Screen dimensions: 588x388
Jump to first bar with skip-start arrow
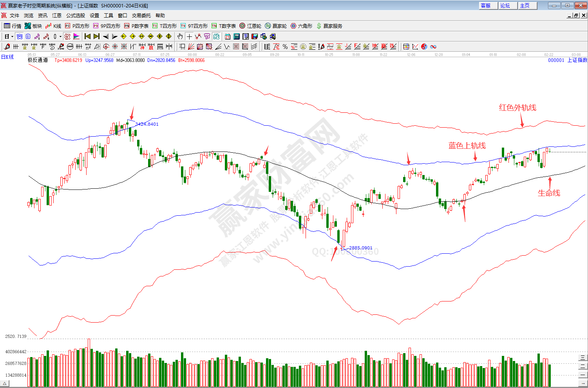coord(87,36)
